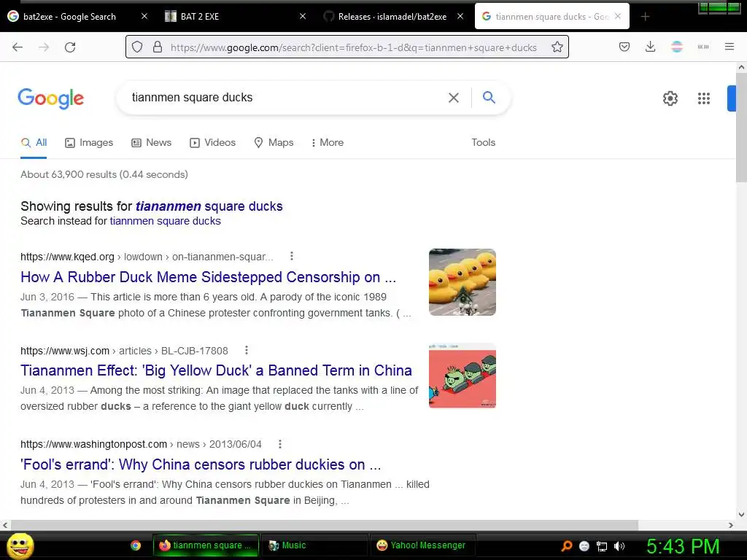Click the vertical scrollbar thumb
The width and height of the screenshot is (747, 560).
pyautogui.click(x=741, y=128)
